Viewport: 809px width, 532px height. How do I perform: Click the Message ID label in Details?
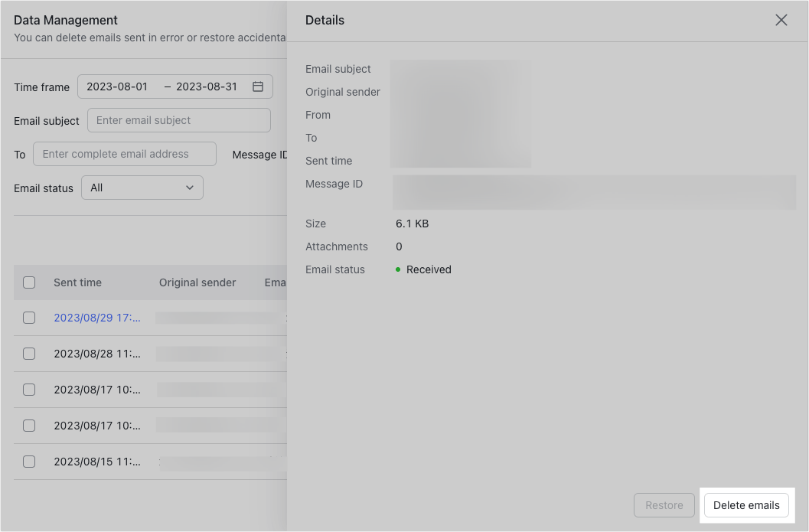point(334,184)
